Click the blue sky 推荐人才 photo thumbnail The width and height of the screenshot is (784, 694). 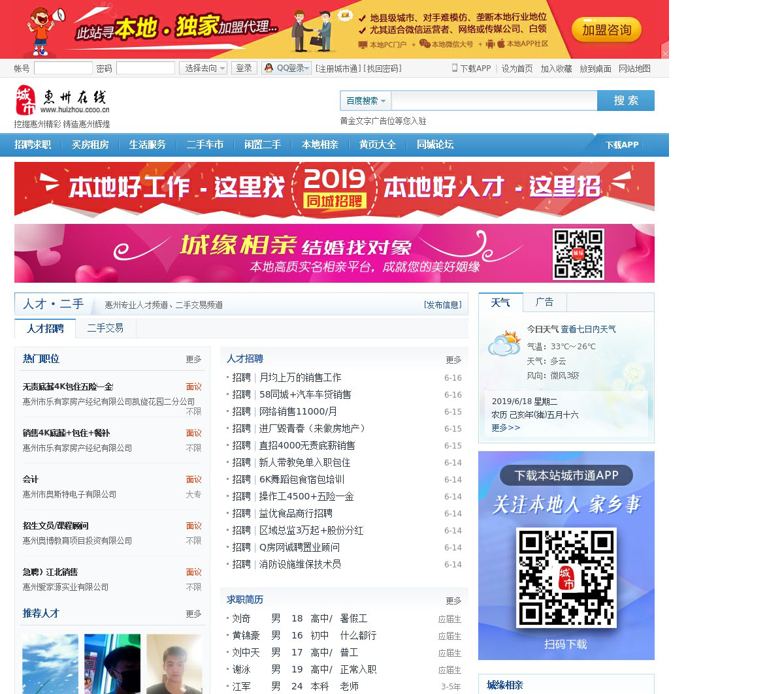pos(50,664)
